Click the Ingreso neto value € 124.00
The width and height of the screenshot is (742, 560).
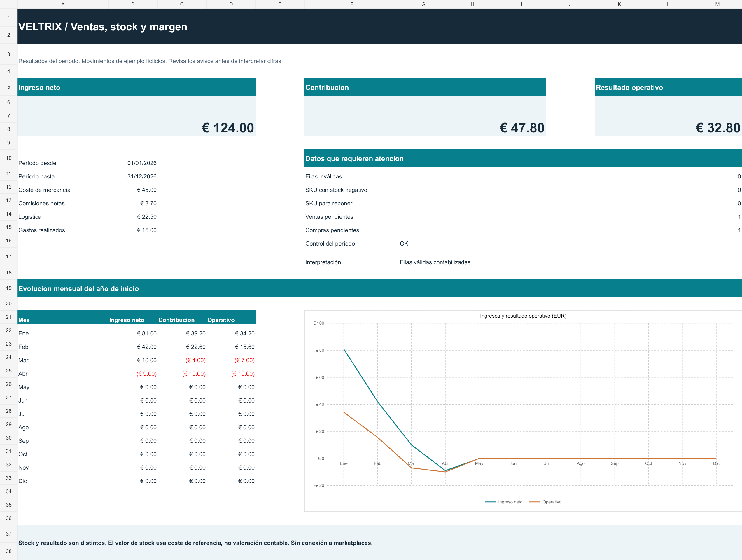pos(228,128)
